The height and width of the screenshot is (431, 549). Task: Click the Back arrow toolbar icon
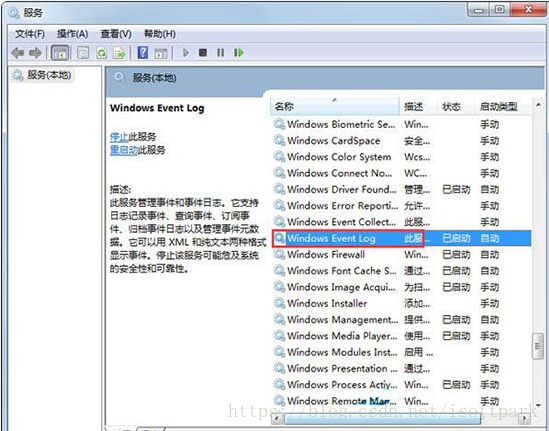point(18,53)
